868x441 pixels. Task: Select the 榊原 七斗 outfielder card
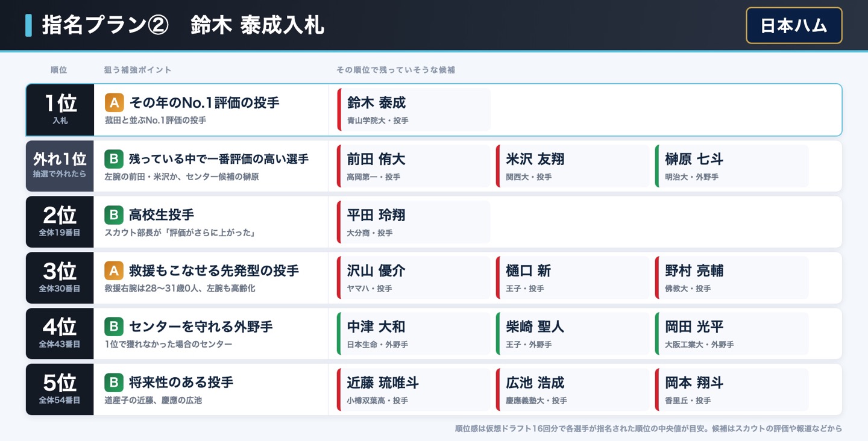click(x=732, y=166)
